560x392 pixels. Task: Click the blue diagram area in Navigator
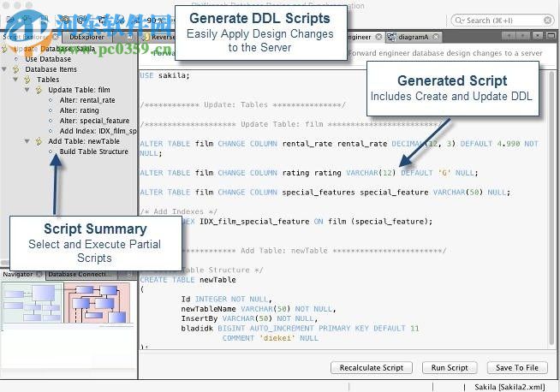coord(33,302)
